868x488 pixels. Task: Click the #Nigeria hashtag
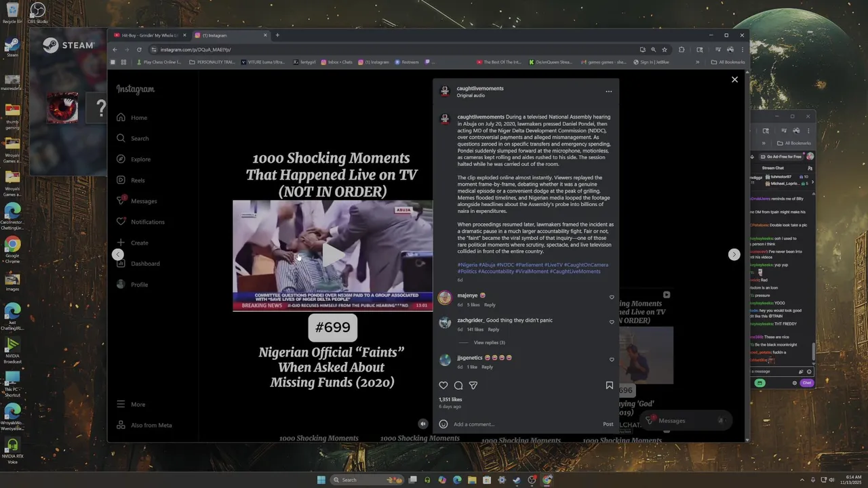[467, 265]
